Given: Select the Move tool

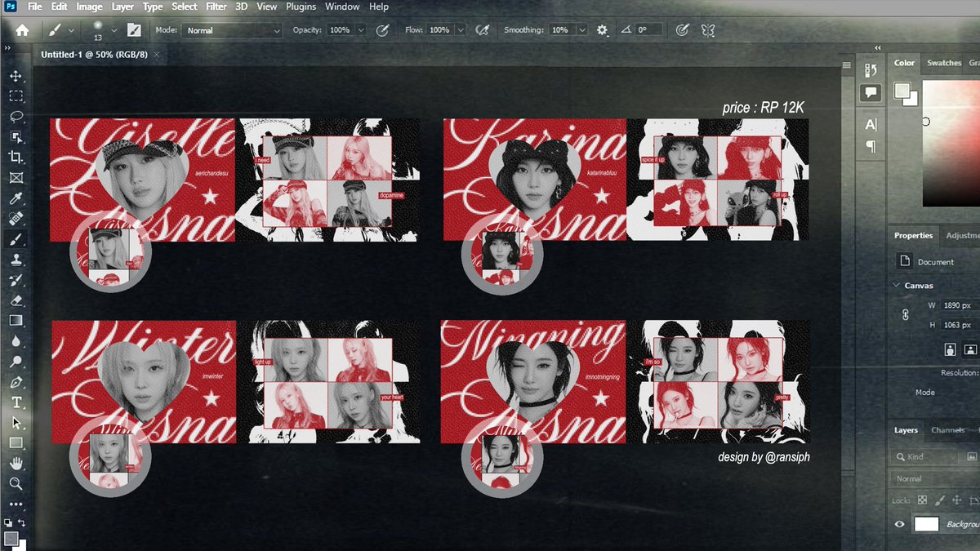Looking at the screenshot, I should [16, 75].
